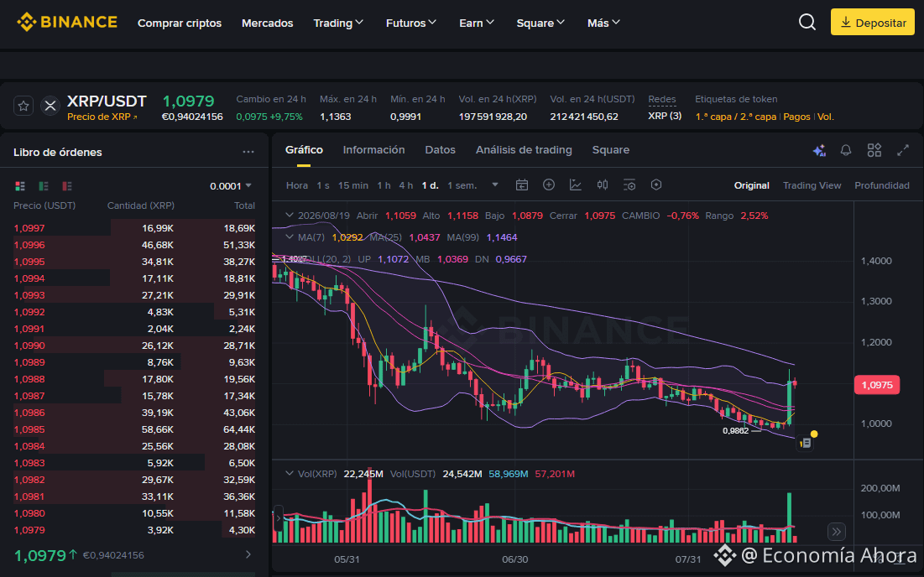Open the price alert bell icon
The height and width of the screenshot is (577, 924).
pos(846,150)
